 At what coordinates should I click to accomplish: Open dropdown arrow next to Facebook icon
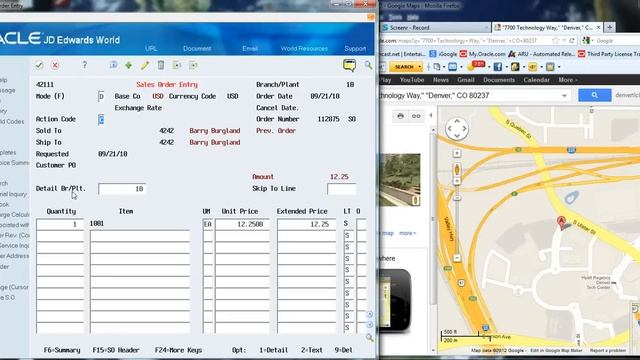coord(506,67)
